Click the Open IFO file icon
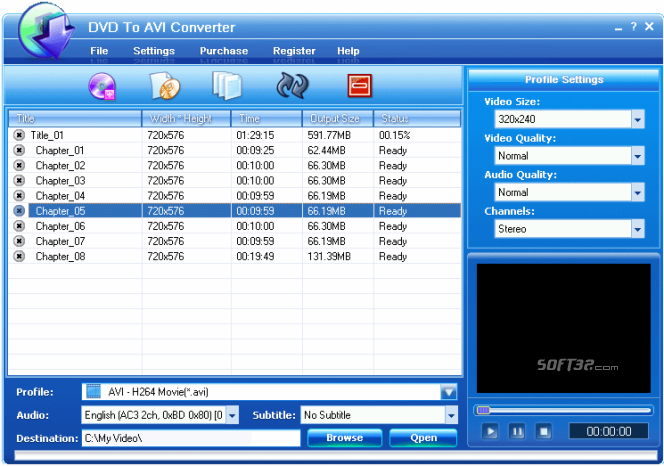The height and width of the screenshot is (466, 664). pos(165,86)
